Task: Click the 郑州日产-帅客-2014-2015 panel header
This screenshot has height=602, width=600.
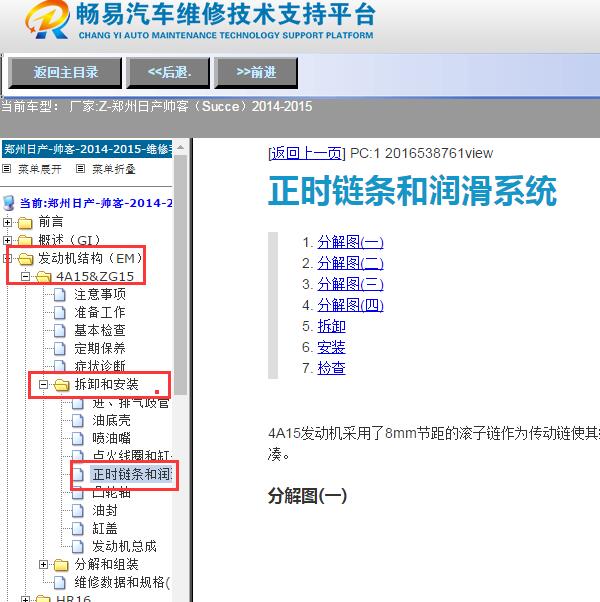Action: [x=87, y=149]
